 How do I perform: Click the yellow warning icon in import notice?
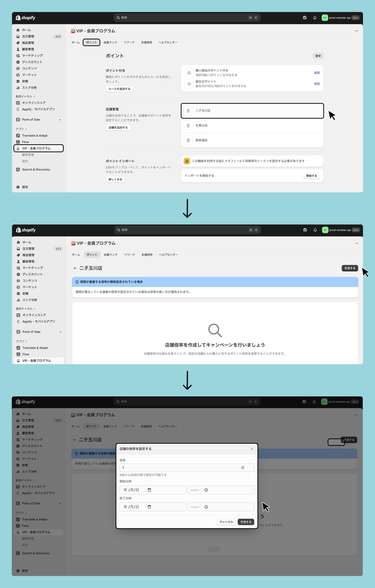click(187, 161)
